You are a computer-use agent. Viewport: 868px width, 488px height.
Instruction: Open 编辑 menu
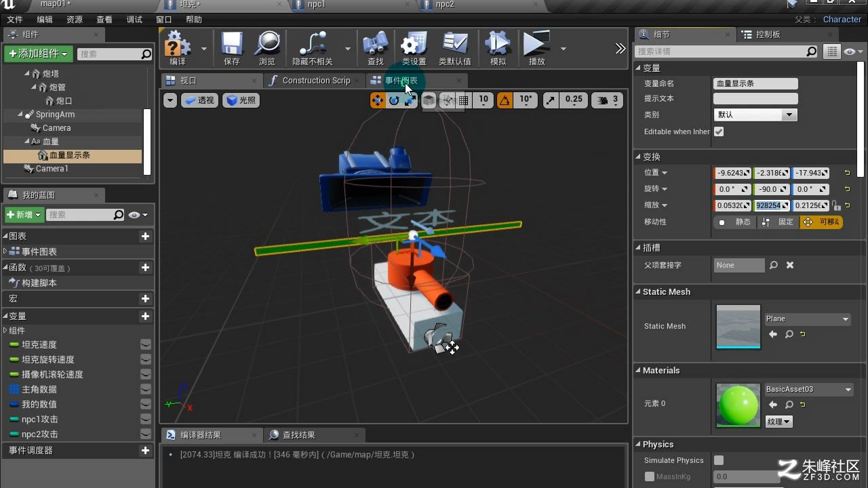click(44, 20)
